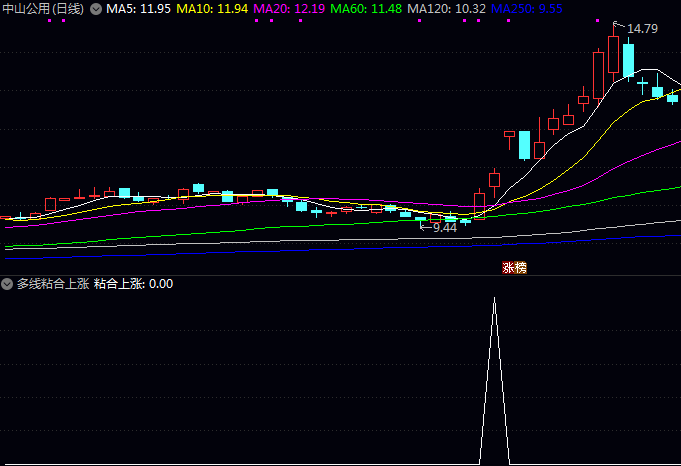This screenshot has width=681, height=466.
Task: Click the tall red candlestick at the 14.79 high
Action: click(613, 54)
